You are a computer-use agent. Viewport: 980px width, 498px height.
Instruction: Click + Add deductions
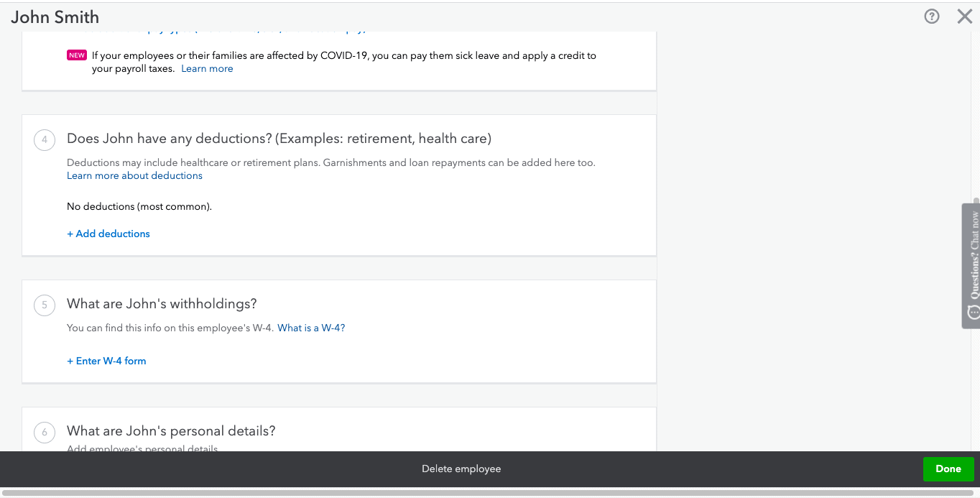tap(108, 234)
